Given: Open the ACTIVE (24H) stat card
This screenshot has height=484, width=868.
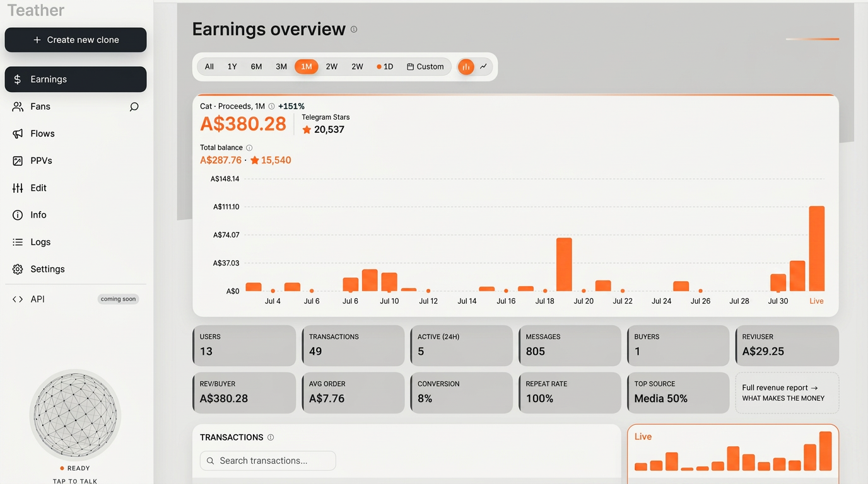Looking at the screenshot, I should coord(461,345).
